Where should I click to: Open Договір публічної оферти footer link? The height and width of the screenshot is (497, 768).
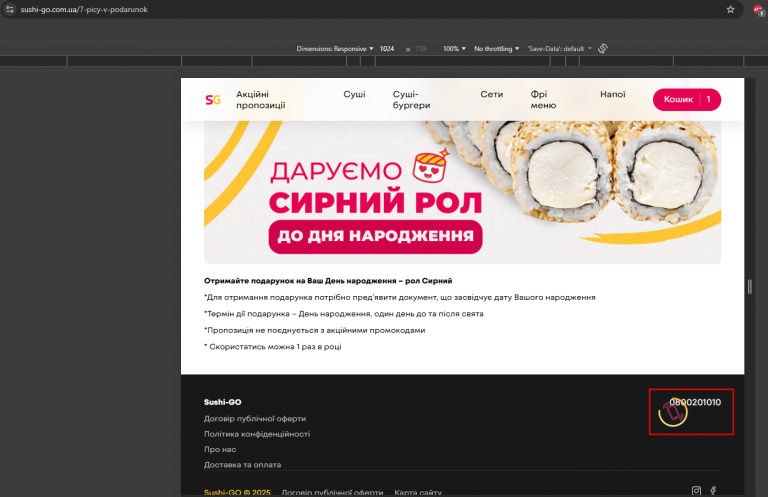(x=255, y=419)
